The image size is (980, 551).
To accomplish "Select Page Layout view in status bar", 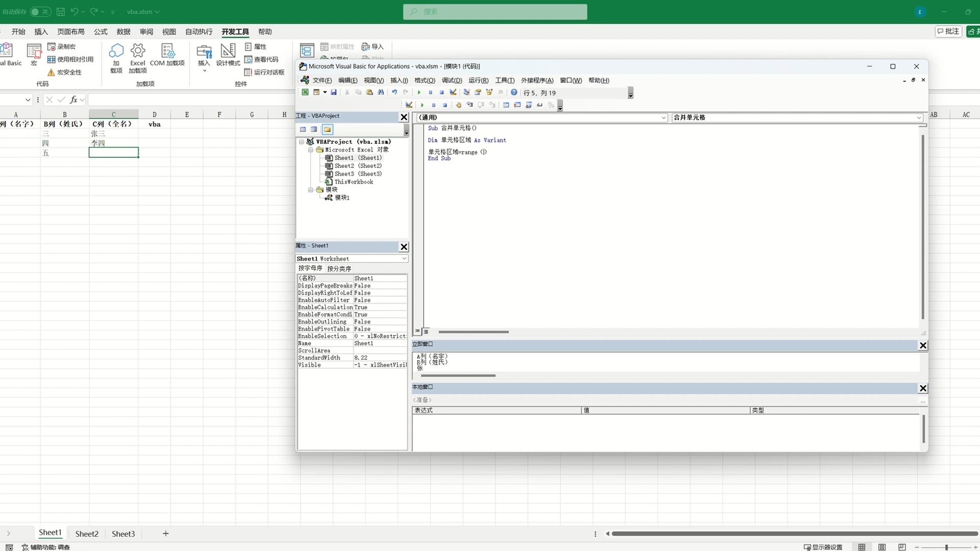I will pyautogui.click(x=882, y=547).
